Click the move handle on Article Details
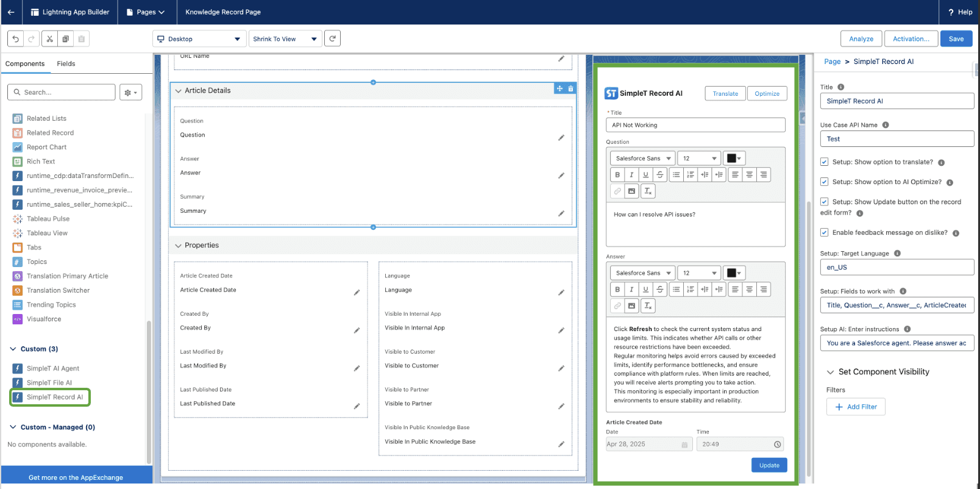Image resolution: width=980 pixels, height=489 pixels. tap(559, 88)
